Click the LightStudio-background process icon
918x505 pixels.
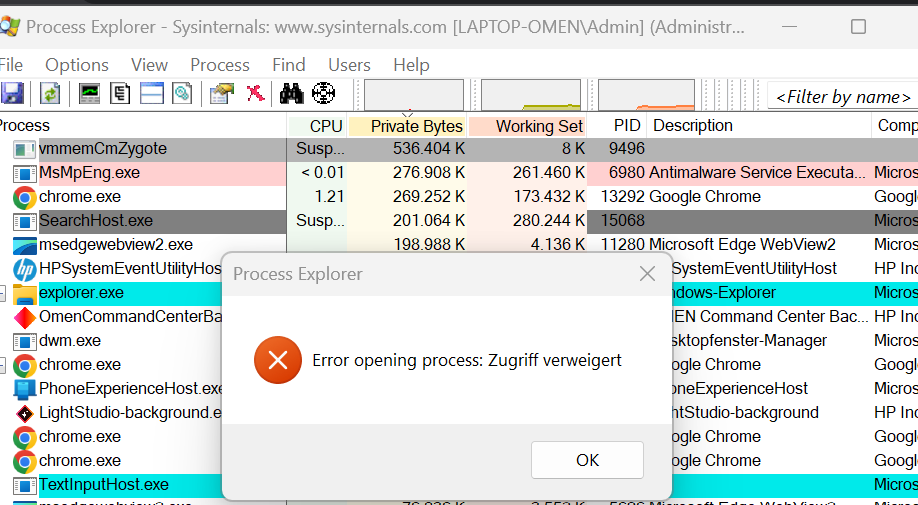pyautogui.click(x=25, y=414)
